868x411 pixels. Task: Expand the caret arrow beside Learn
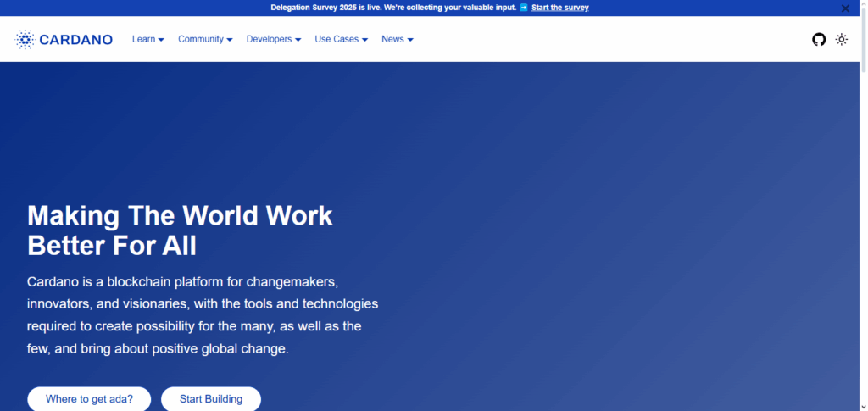(x=161, y=40)
